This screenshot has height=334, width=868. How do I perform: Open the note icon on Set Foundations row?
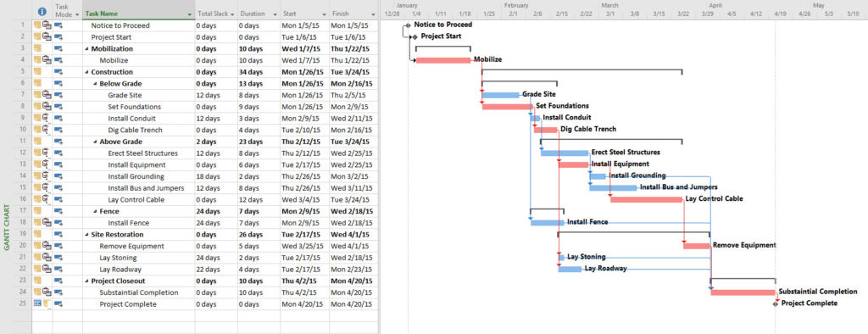(x=37, y=106)
